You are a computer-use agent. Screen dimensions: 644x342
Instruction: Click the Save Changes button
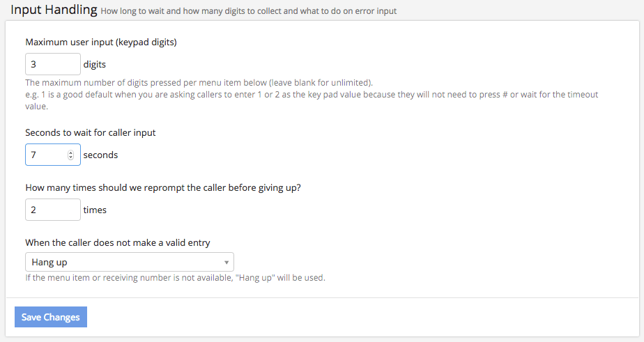[x=51, y=317]
